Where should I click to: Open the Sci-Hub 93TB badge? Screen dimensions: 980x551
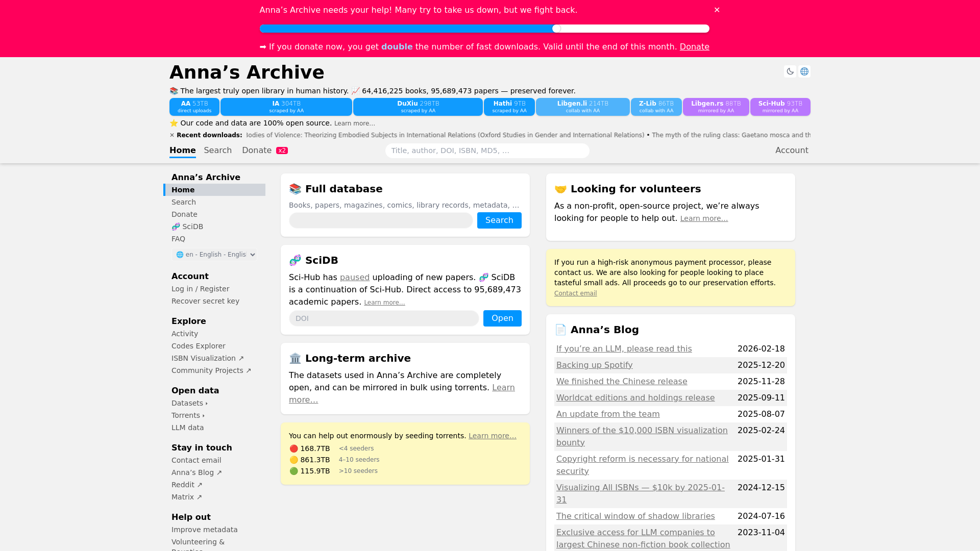coord(780,107)
